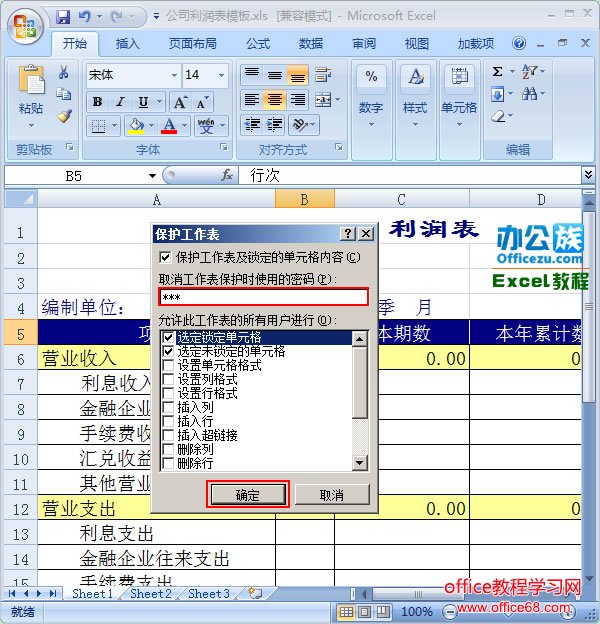This screenshot has width=600, height=624.
Task: Open alignment group dialog launcher
Action: coord(339,148)
